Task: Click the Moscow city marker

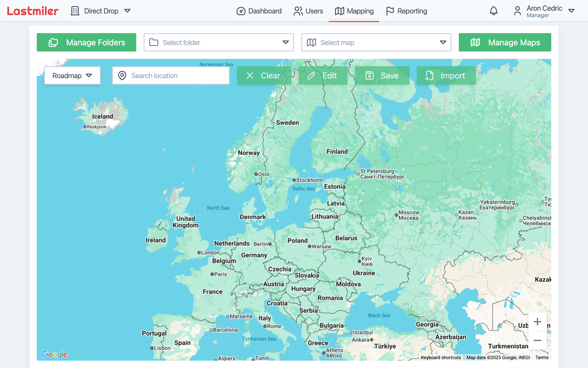Action: (x=396, y=215)
